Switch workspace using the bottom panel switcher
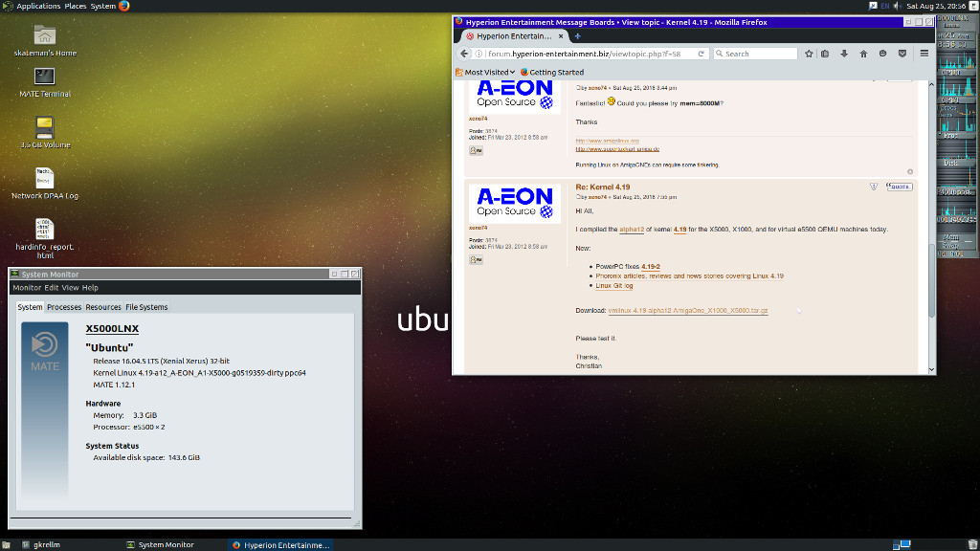 coord(902,544)
